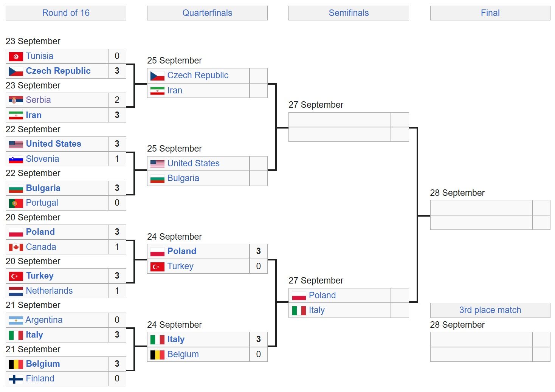The height and width of the screenshot is (392, 555).
Task: Click the Canada flag icon
Action: (x=16, y=247)
